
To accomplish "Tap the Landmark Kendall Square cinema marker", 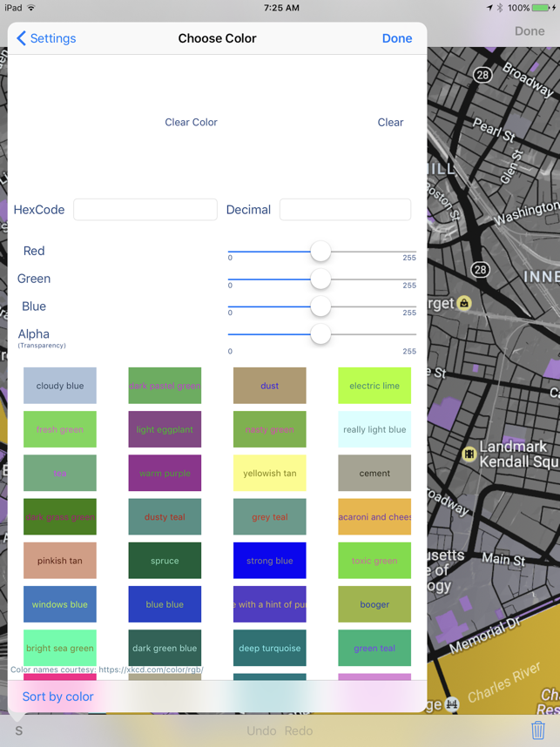I will (x=469, y=454).
